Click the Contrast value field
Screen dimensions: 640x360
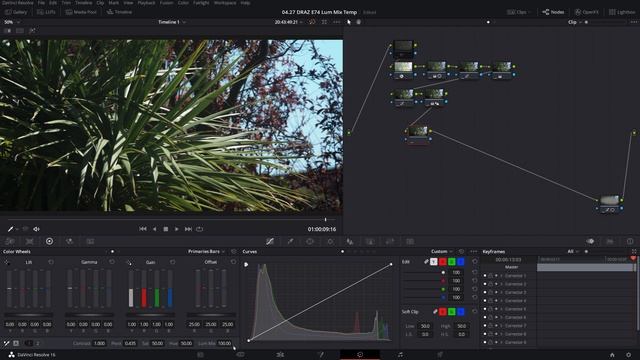pos(100,343)
